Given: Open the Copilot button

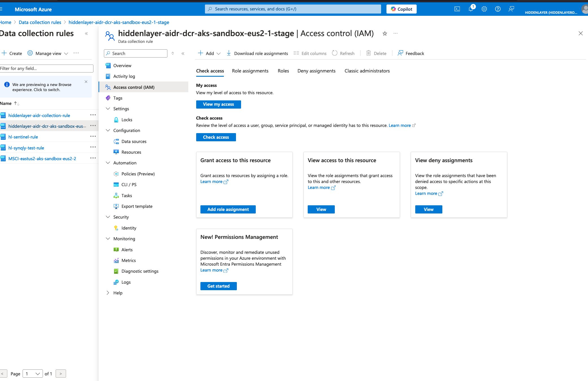Looking at the screenshot, I should pos(401,9).
